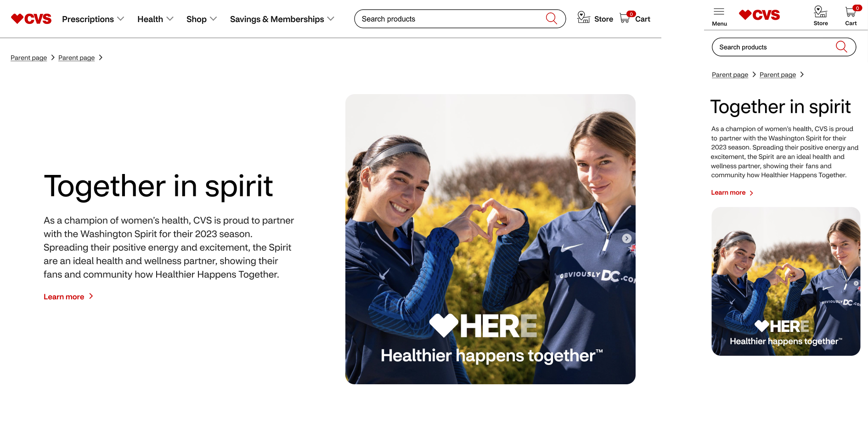The image size is (868, 421).
Task: Open the mobile hamburger Menu icon
Action: [719, 11]
